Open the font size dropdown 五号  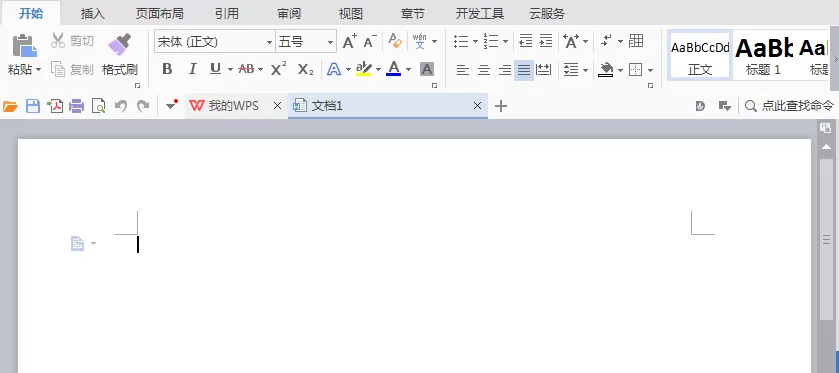pos(331,42)
